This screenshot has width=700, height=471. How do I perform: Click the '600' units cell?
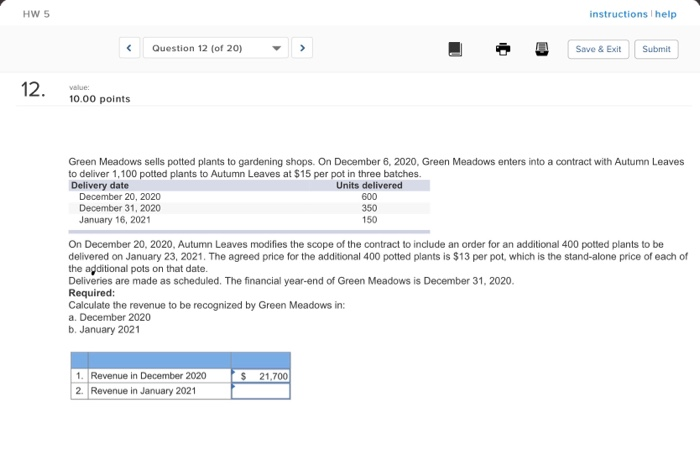[x=369, y=197]
